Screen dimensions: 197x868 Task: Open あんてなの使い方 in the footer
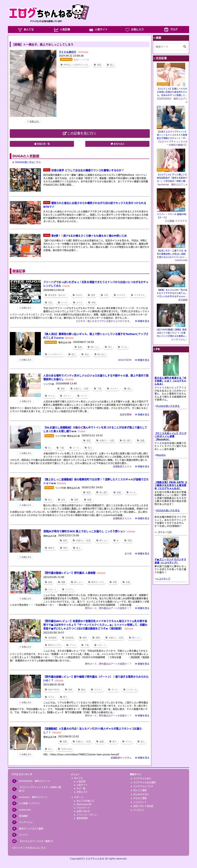pyautogui.click(x=85, y=801)
